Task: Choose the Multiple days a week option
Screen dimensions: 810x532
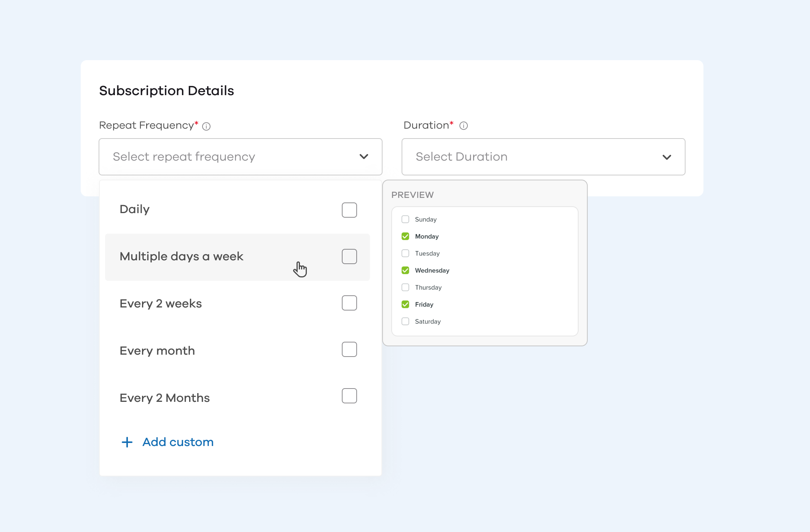Action: [238, 257]
